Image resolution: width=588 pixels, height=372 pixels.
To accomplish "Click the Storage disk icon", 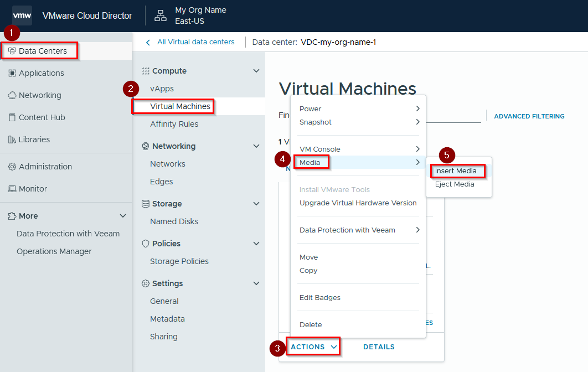I will click(x=146, y=204).
